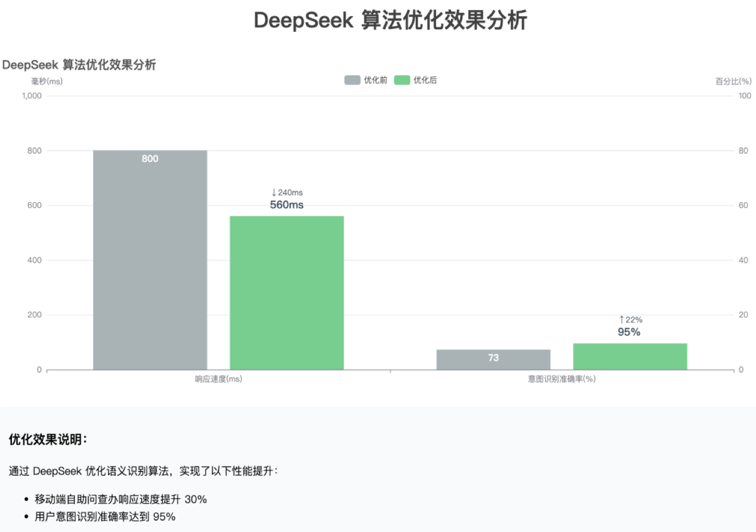Image resolution: width=756 pixels, height=532 pixels.
Task: Click the 意图识别准确率(%) x-axis category label
Action: [562, 379]
